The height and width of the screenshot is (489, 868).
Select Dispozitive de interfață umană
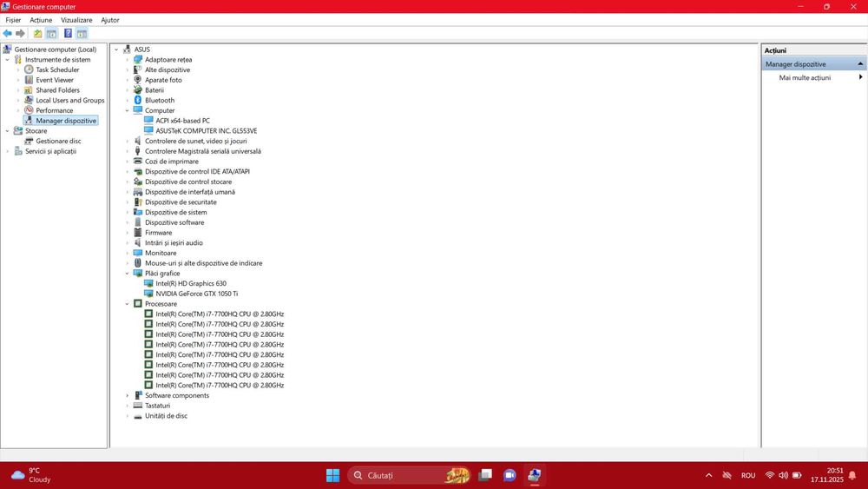(x=190, y=192)
